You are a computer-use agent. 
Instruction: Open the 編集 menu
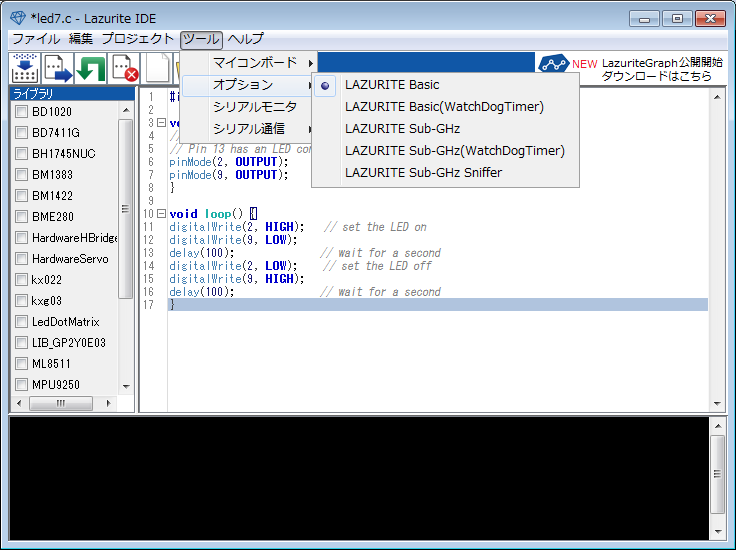(81, 39)
